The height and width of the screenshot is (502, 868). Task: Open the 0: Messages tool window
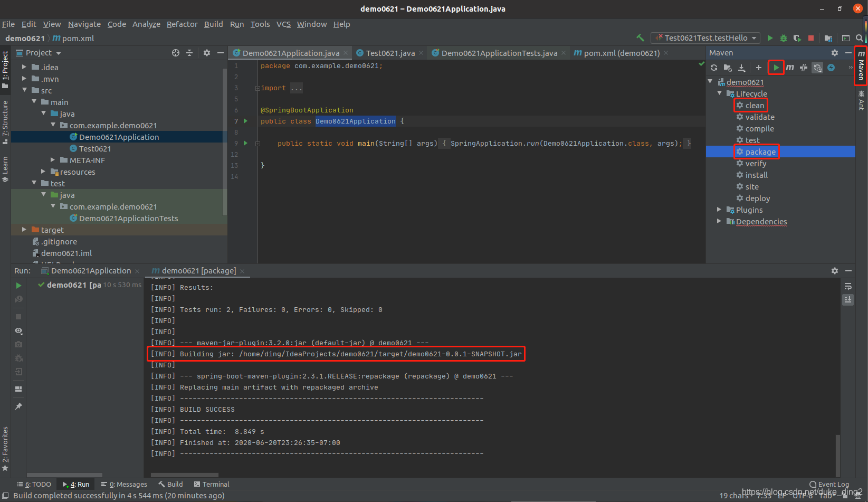pos(125,484)
